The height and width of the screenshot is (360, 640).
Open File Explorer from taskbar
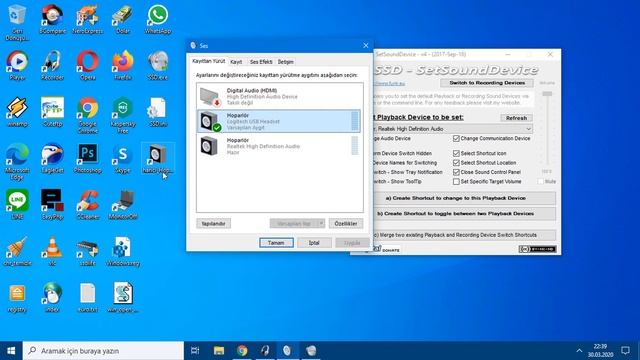219,351
